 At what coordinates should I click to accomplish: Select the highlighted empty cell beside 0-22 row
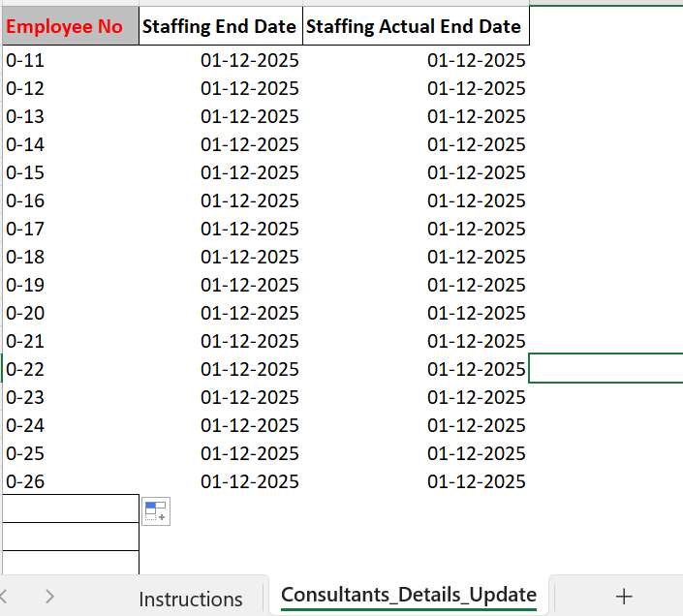[x=605, y=368]
